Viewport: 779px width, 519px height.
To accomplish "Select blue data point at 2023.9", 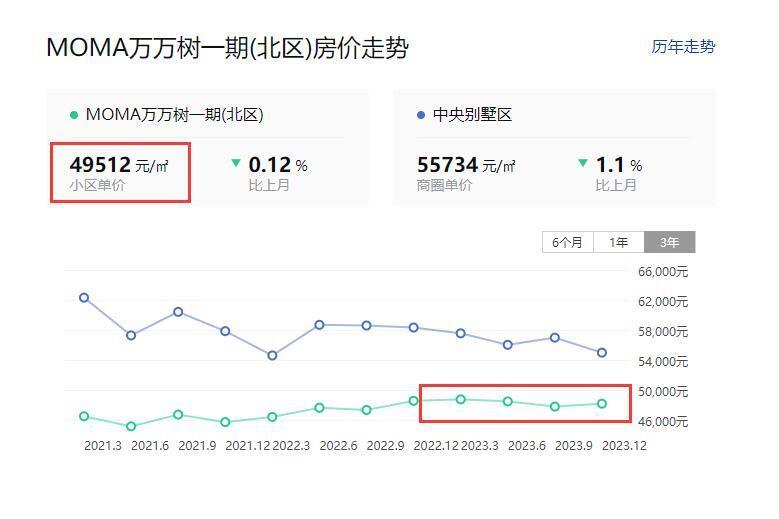I will click(x=555, y=338).
